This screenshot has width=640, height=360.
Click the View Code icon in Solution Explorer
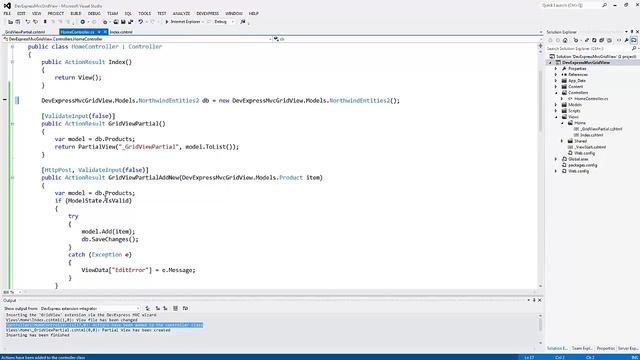(x=619, y=40)
